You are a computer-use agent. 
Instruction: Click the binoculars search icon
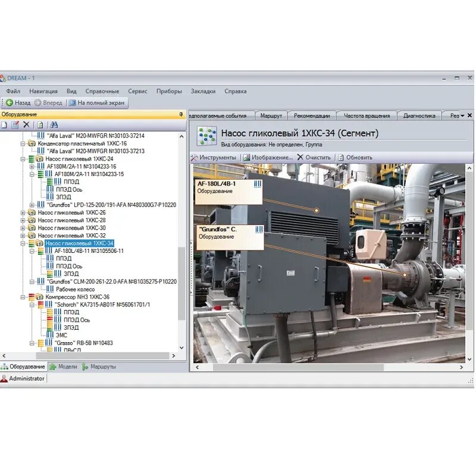[54, 125]
